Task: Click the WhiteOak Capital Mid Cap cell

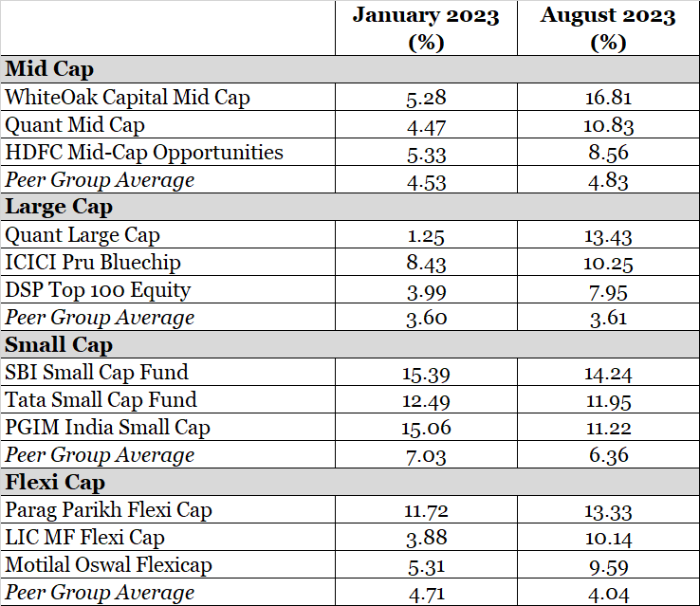Action: 128,97
